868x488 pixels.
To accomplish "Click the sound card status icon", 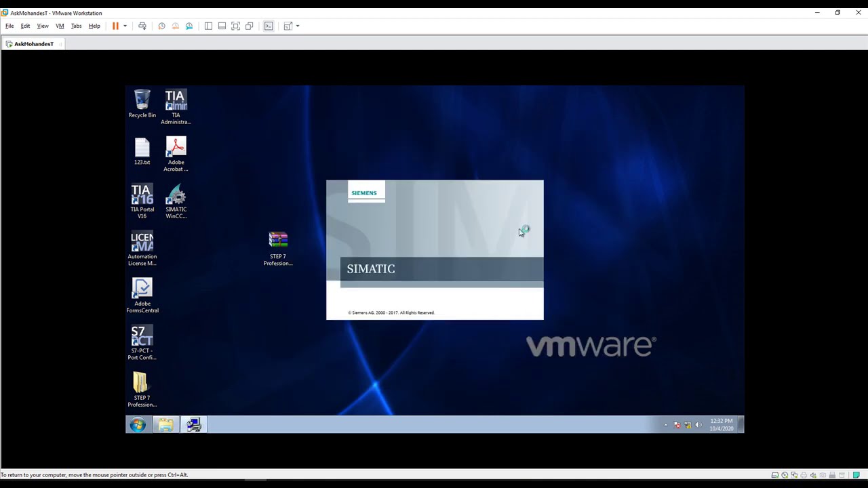I will [x=813, y=475].
